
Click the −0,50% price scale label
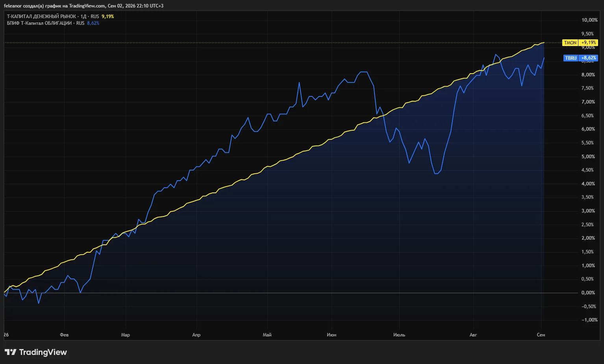click(589, 307)
